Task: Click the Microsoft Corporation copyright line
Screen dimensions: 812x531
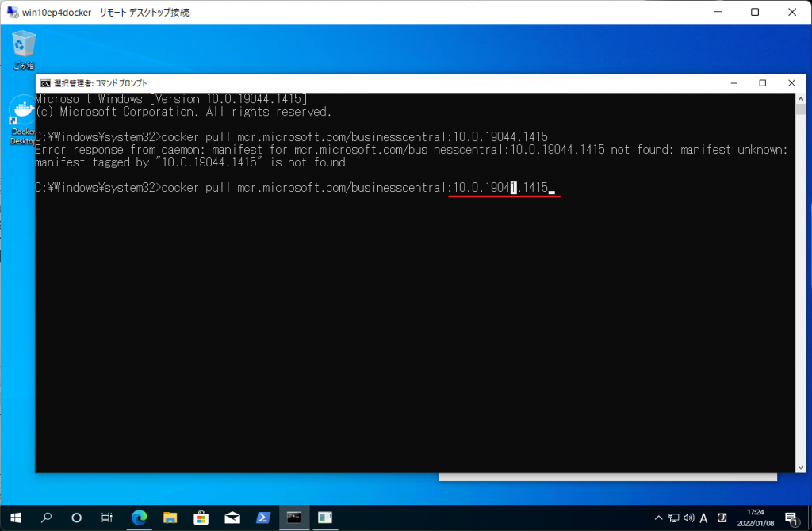Action: coord(183,112)
